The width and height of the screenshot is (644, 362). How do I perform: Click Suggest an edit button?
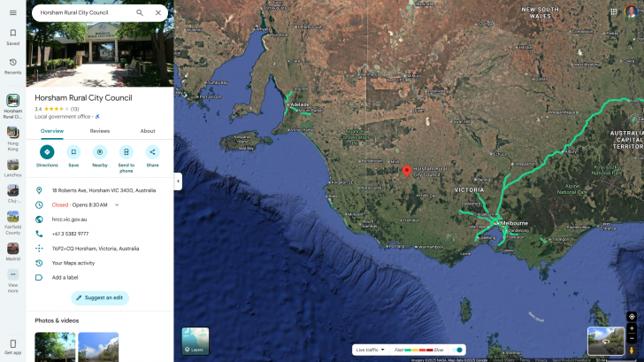[100, 297]
